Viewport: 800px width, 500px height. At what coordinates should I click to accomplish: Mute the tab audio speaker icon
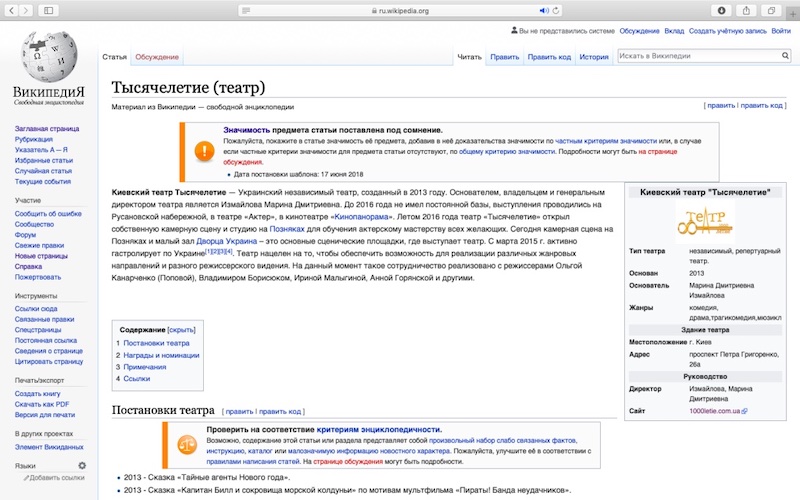pyautogui.click(x=544, y=10)
